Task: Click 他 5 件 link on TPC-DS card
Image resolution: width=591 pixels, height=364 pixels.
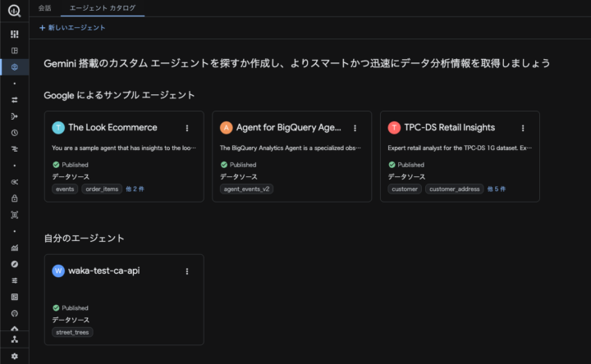Action: point(497,189)
